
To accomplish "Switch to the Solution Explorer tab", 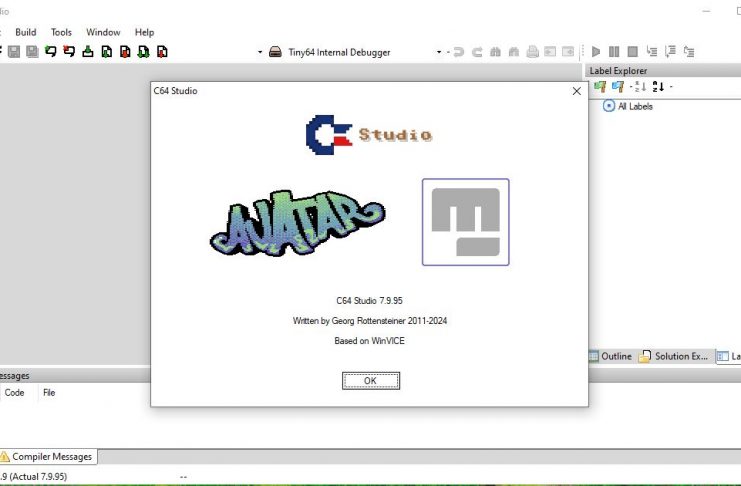I will pyautogui.click(x=677, y=356).
